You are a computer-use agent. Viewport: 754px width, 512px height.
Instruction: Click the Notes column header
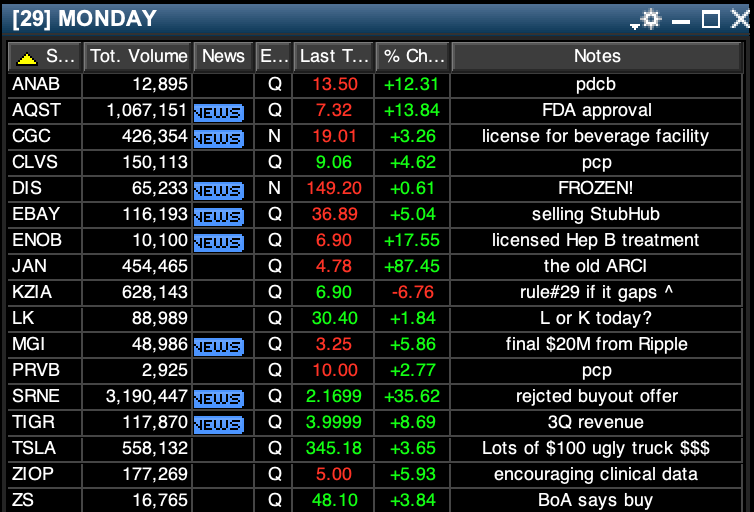tap(597, 57)
